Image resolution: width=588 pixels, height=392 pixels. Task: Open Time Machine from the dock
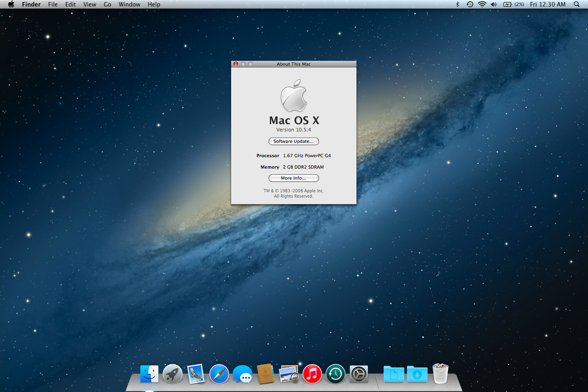(336, 374)
